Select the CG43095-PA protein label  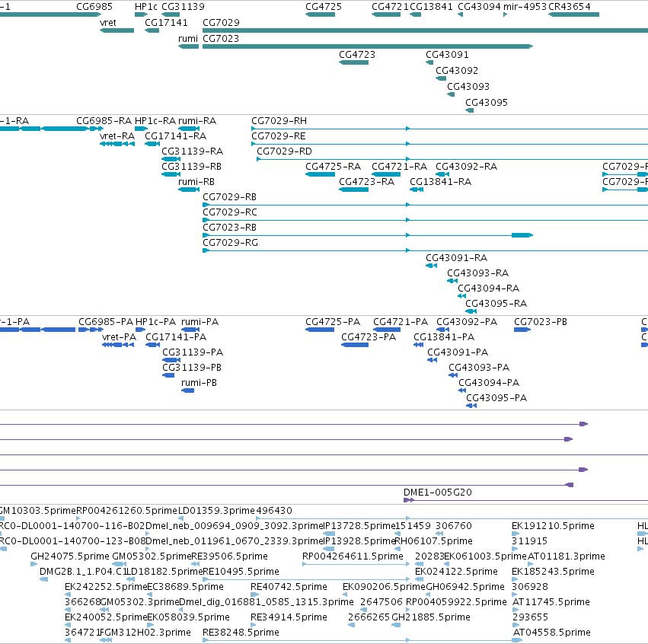point(496,399)
